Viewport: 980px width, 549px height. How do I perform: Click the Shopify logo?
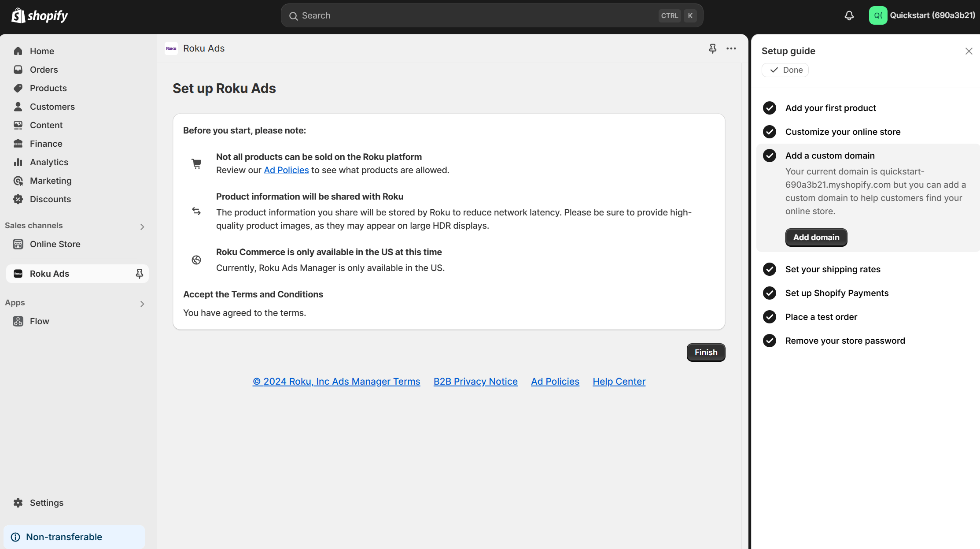click(x=40, y=16)
